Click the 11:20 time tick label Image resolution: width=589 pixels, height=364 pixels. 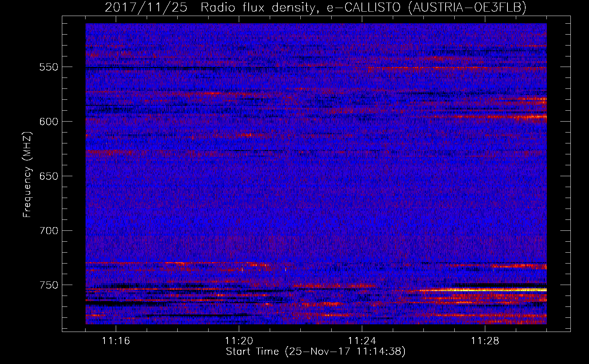point(239,341)
